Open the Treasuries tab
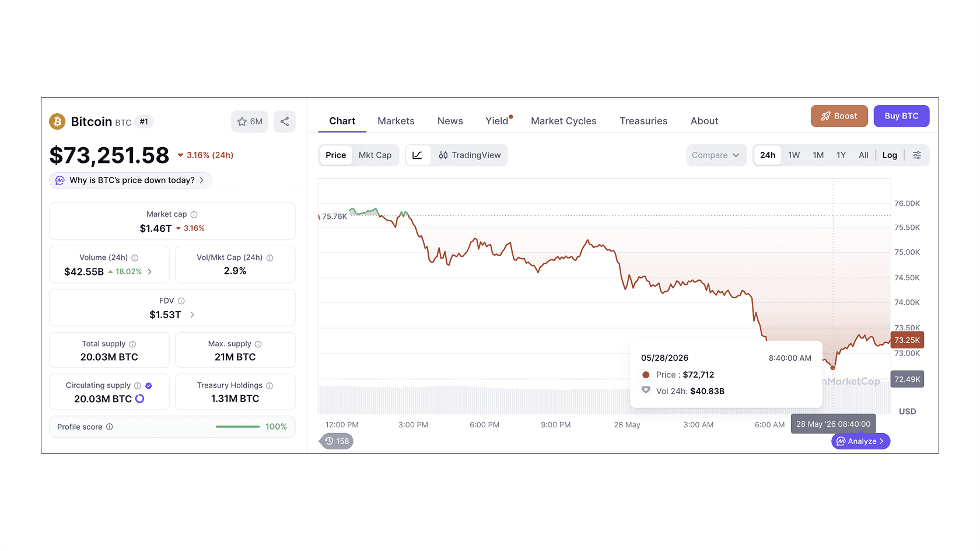Image resolution: width=980 pixels, height=551 pixels. [x=643, y=121]
